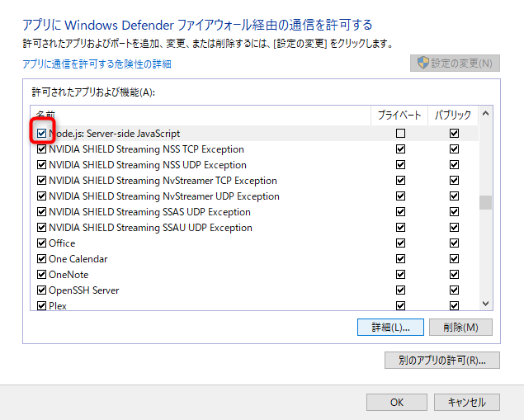Toggle Public for SSAU UDP Exception
Image resolution: width=524 pixels, height=420 pixels.
pyautogui.click(x=454, y=228)
